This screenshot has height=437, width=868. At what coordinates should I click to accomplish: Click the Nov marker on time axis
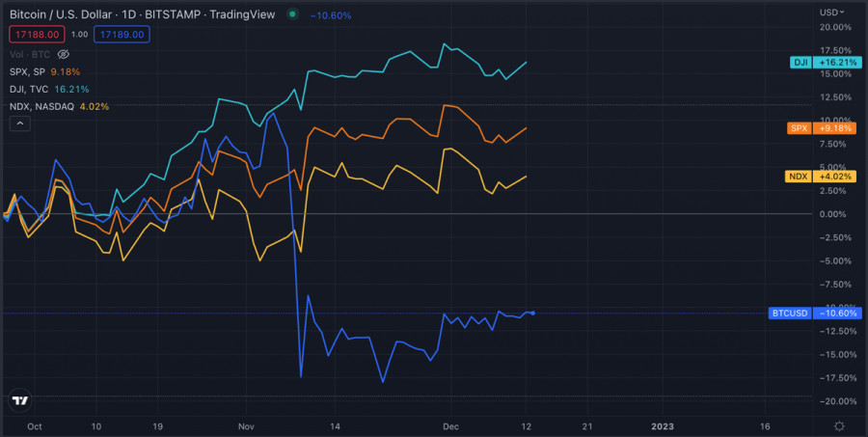pyautogui.click(x=245, y=425)
